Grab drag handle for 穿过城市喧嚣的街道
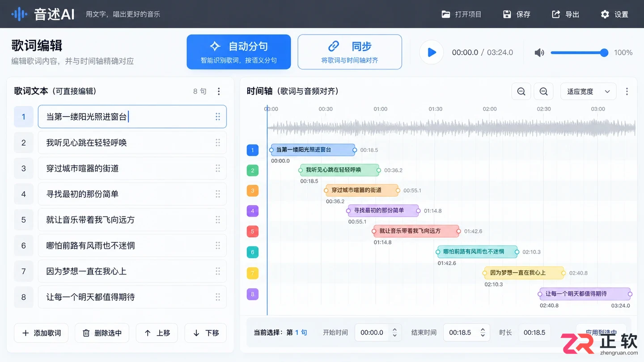 [x=218, y=168]
